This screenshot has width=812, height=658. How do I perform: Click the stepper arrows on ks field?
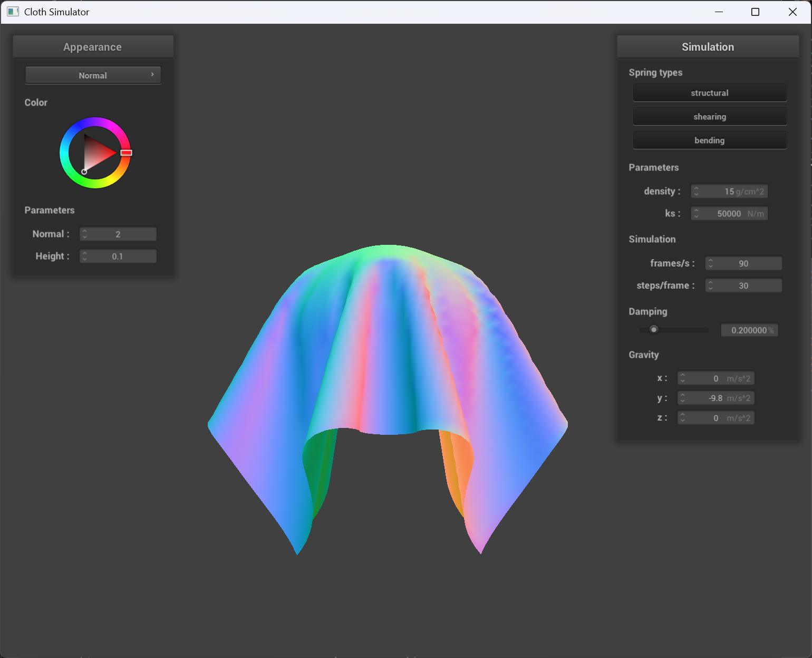tap(696, 214)
